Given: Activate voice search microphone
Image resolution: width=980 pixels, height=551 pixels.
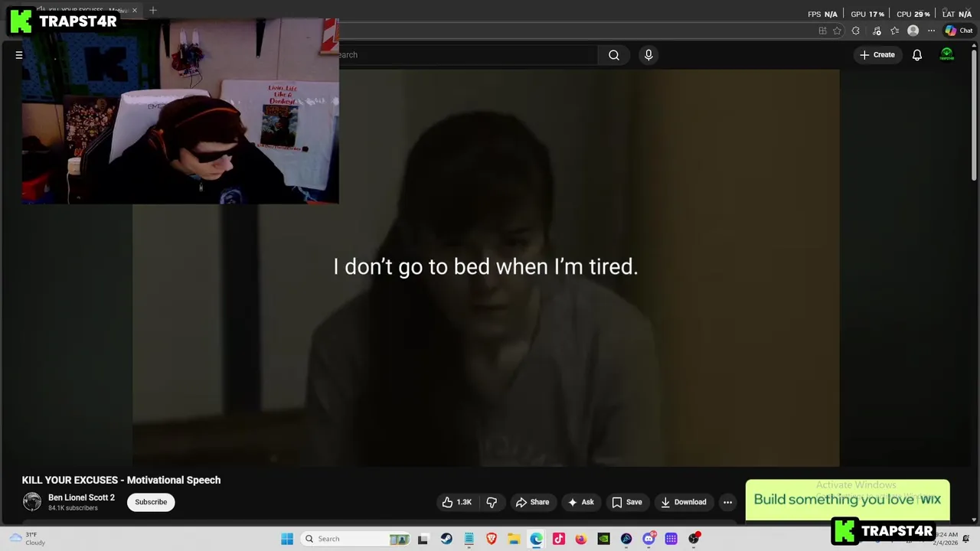Looking at the screenshot, I should pyautogui.click(x=648, y=55).
